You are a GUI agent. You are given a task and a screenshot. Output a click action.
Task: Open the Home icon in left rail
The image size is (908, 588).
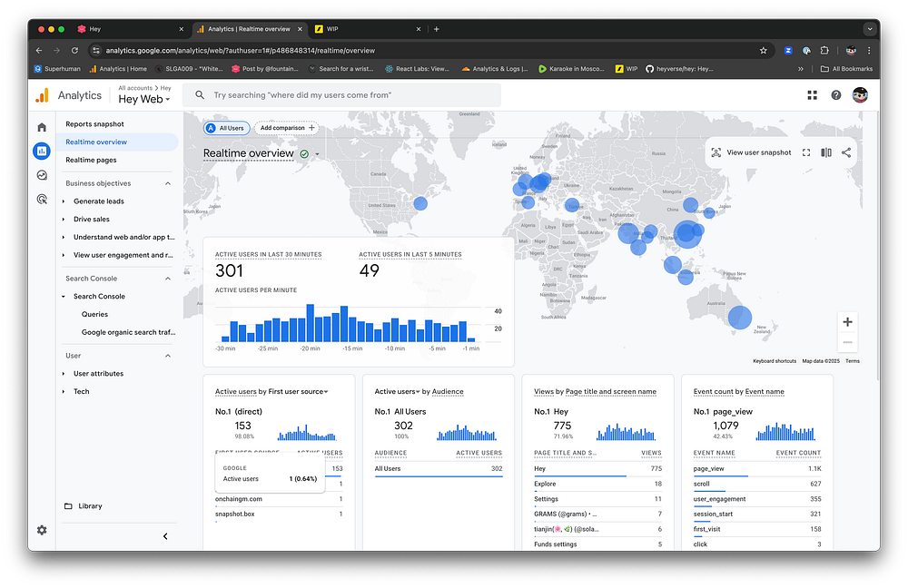click(42, 127)
